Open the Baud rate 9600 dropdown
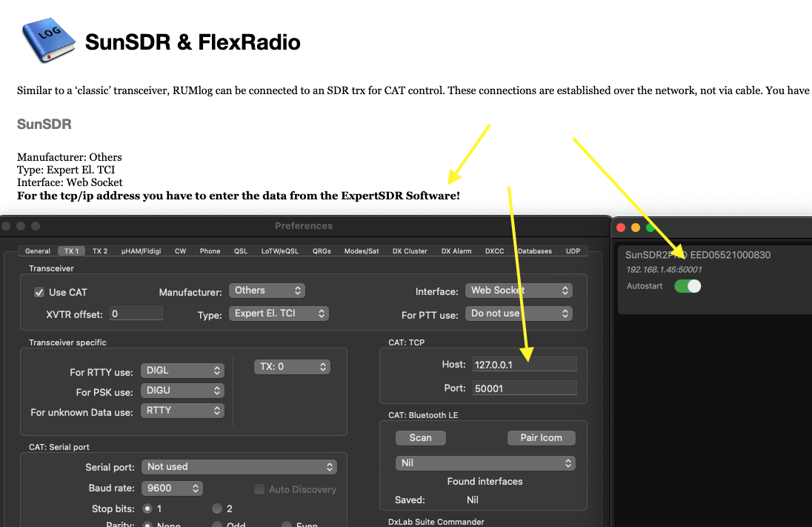 (172, 488)
